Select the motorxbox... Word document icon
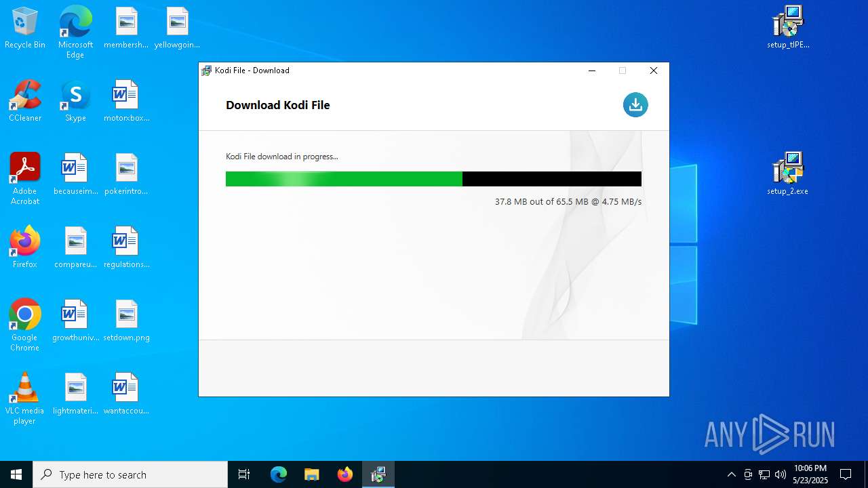This screenshot has height=488, width=868. 126,102
